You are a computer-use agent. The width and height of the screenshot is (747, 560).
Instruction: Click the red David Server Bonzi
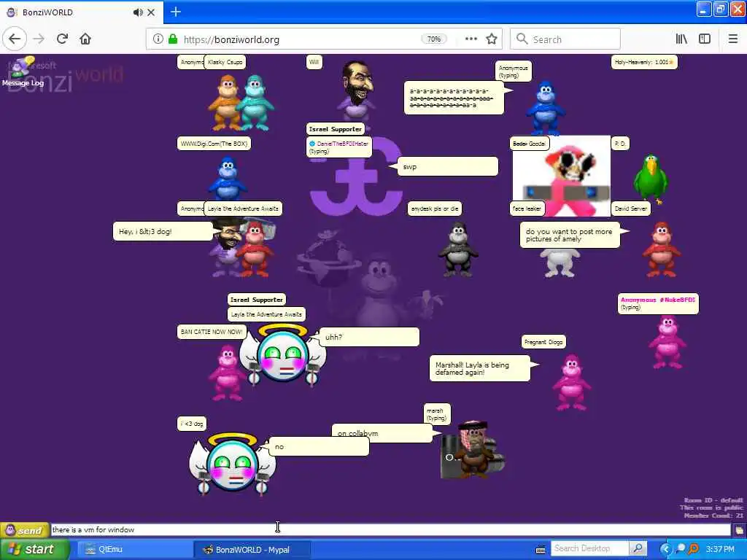pyautogui.click(x=661, y=249)
